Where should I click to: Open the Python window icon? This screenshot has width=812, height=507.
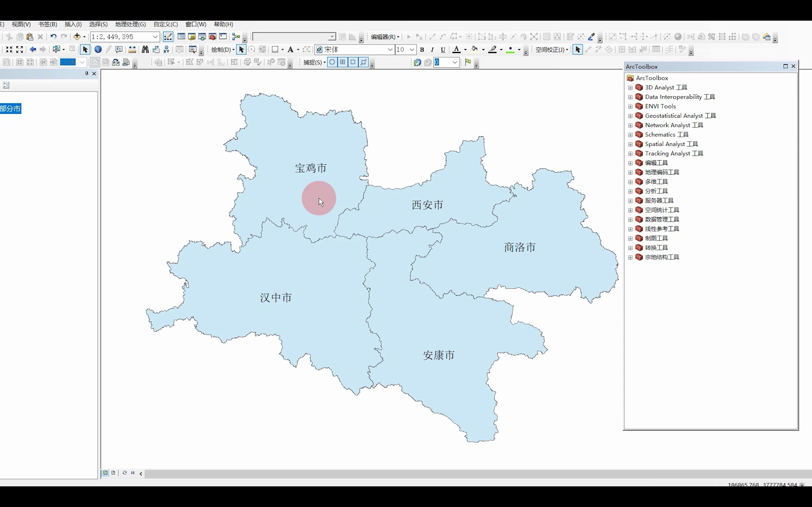[223, 37]
